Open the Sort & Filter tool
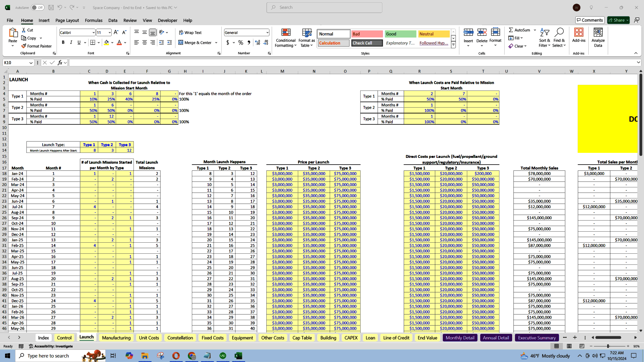 click(x=545, y=38)
